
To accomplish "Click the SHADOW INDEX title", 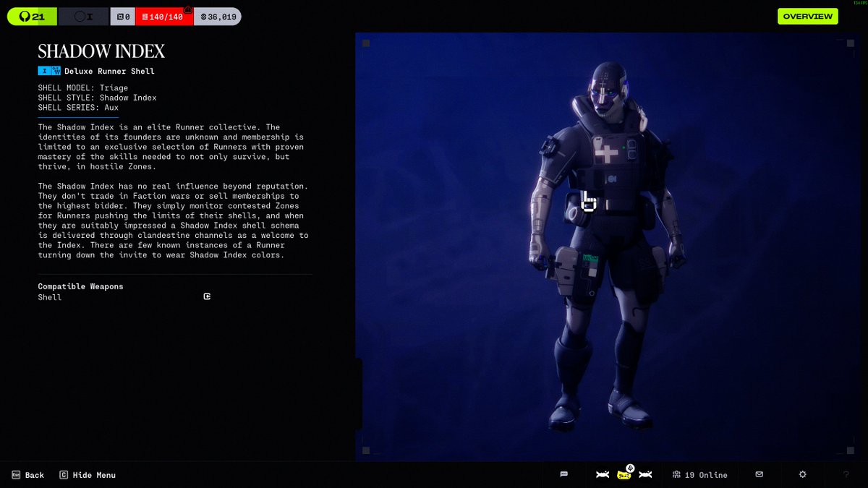I will pyautogui.click(x=101, y=51).
